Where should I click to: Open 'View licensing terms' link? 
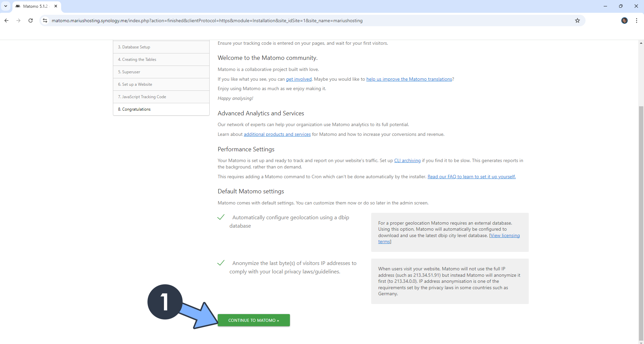tap(504, 235)
